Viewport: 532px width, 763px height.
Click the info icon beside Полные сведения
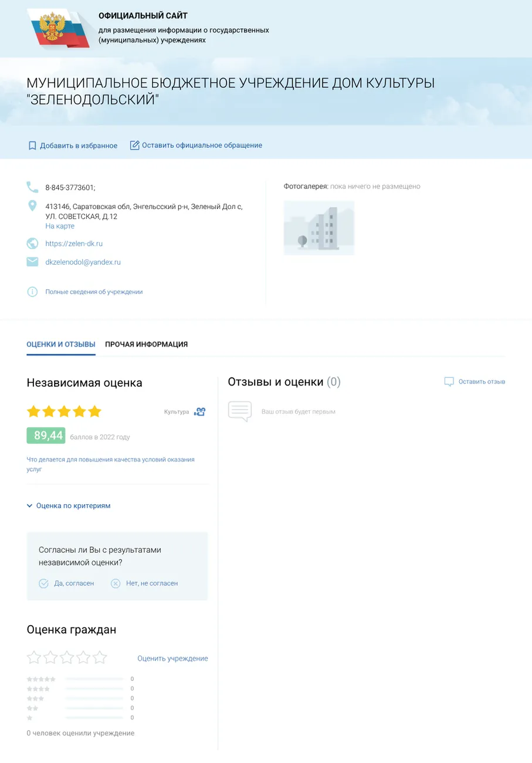[32, 292]
